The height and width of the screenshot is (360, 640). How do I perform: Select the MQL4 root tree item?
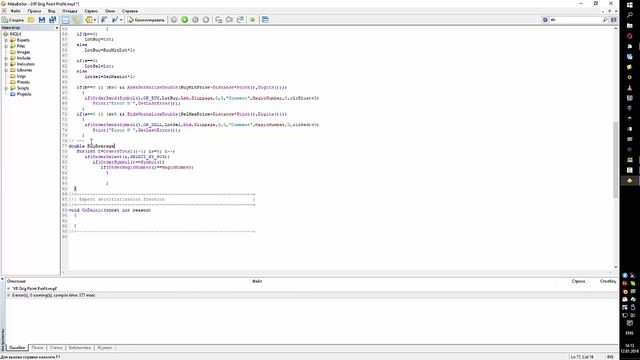coord(15,34)
